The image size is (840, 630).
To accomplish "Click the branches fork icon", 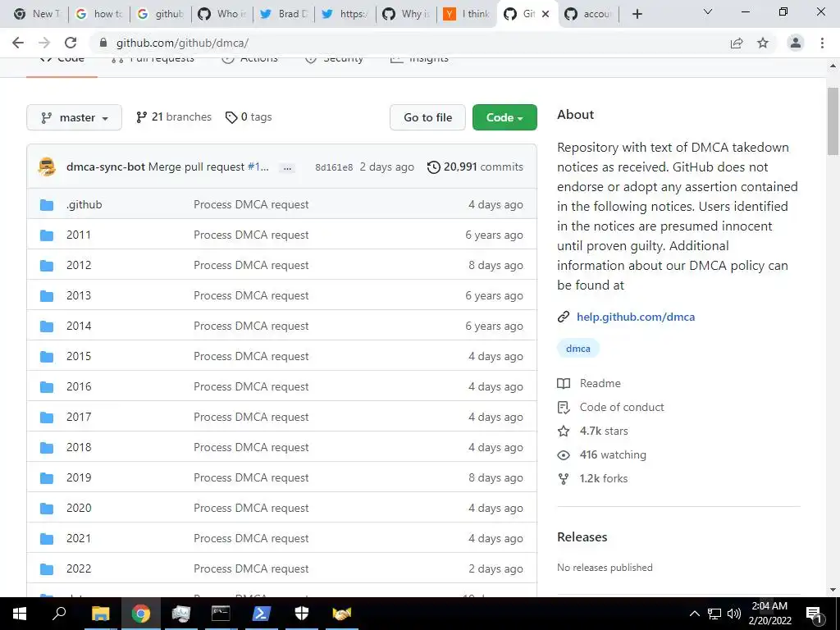I will pyautogui.click(x=141, y=116).
